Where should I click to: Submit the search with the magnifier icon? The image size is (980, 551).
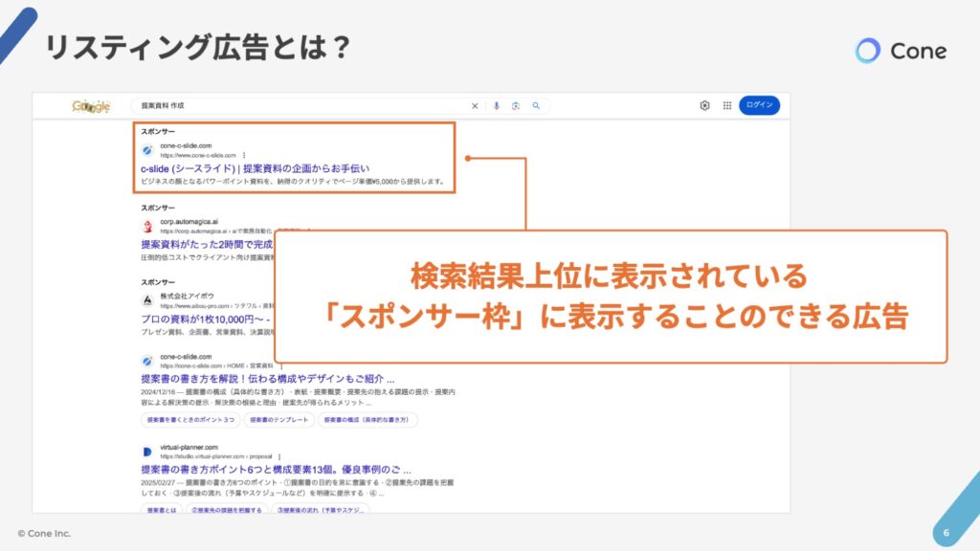click(536, 106)
